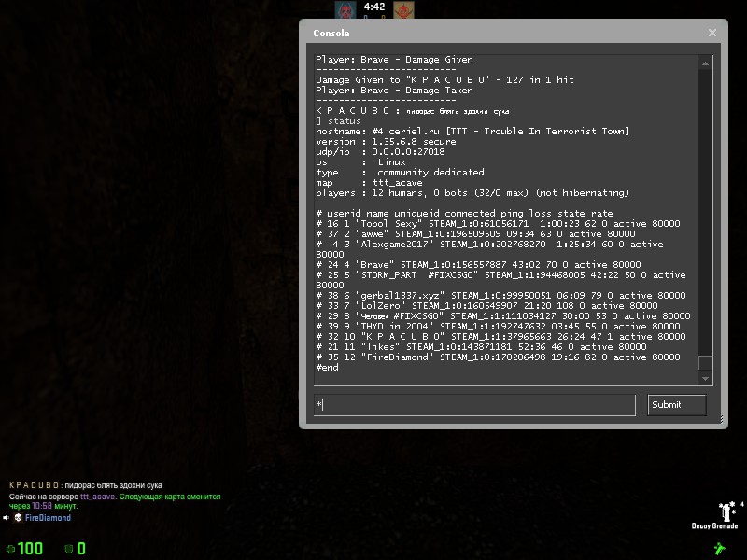The image size is (747, 560).
Task: Click the console command input field
Action: coord(474,404)
